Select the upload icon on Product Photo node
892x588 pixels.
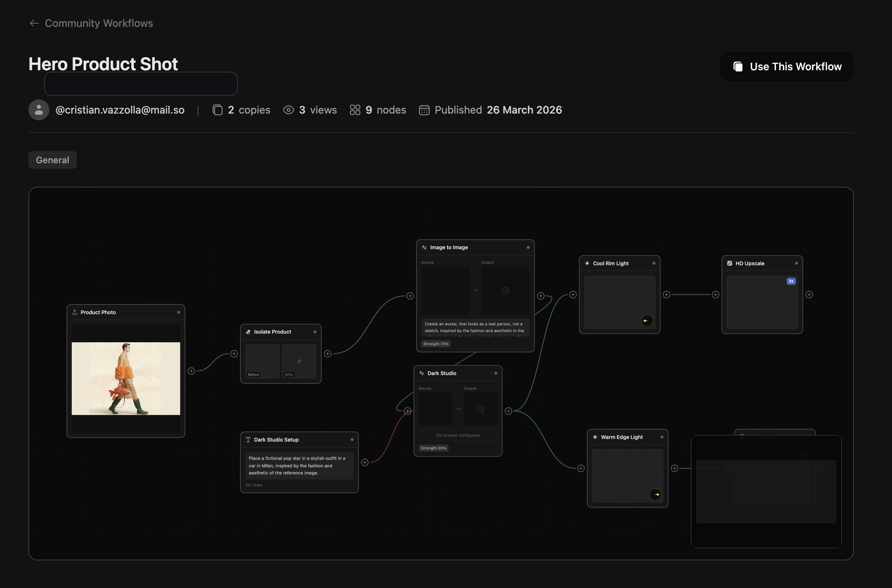coord(75,312)
